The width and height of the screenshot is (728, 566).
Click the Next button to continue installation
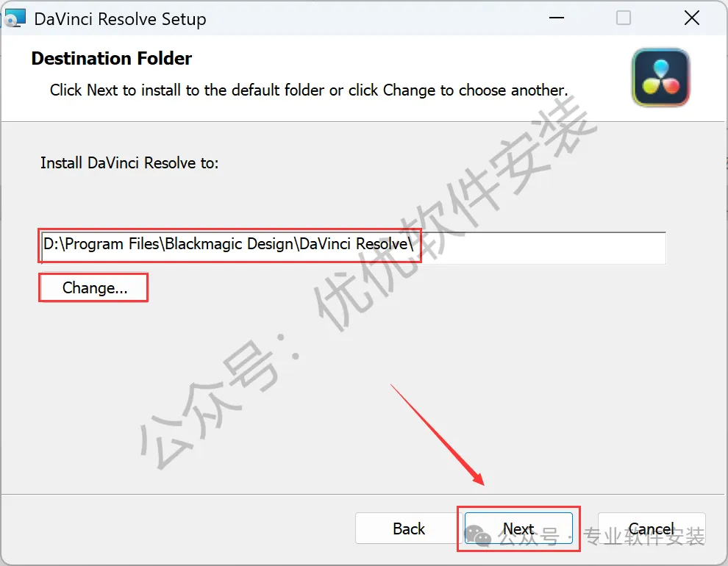[518, 529]
